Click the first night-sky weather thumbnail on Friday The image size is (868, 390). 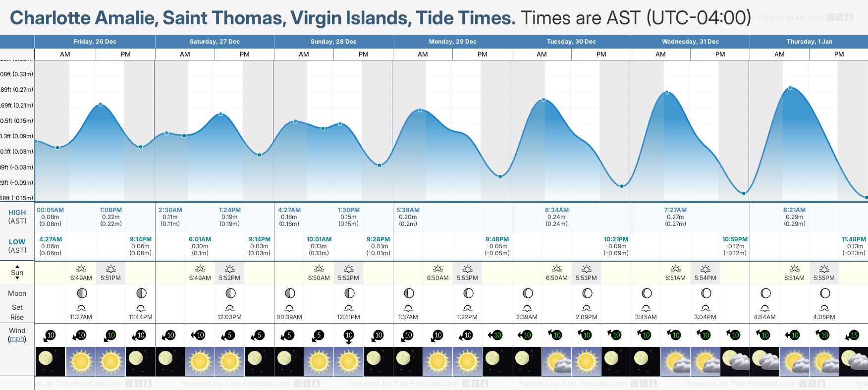tap(50, 361)
